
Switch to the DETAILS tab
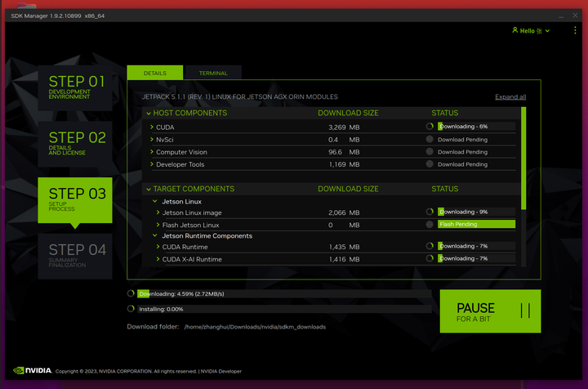coord(155,73)
